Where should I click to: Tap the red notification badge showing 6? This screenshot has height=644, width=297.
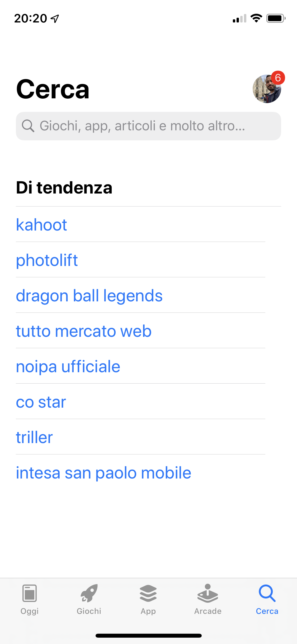coord(278,78)
